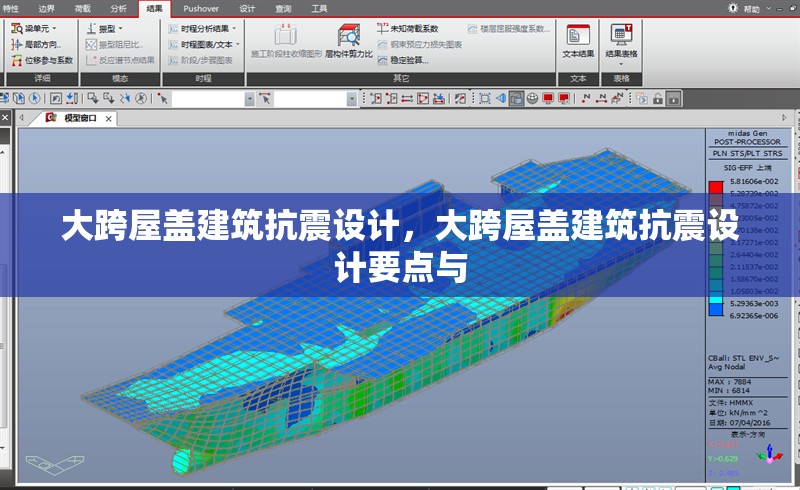Click the XYZ axis triad icon
This screenshot has width=800, height=490.
point(770,453)
